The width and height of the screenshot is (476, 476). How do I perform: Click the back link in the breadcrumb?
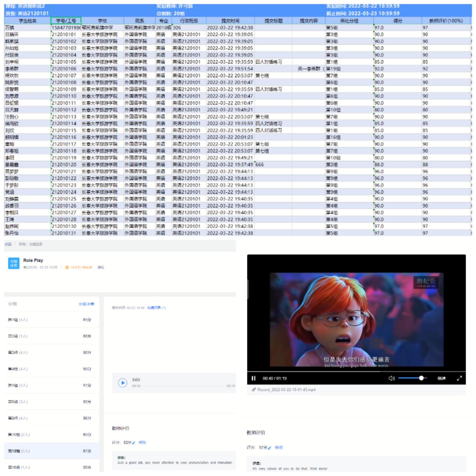8,244
